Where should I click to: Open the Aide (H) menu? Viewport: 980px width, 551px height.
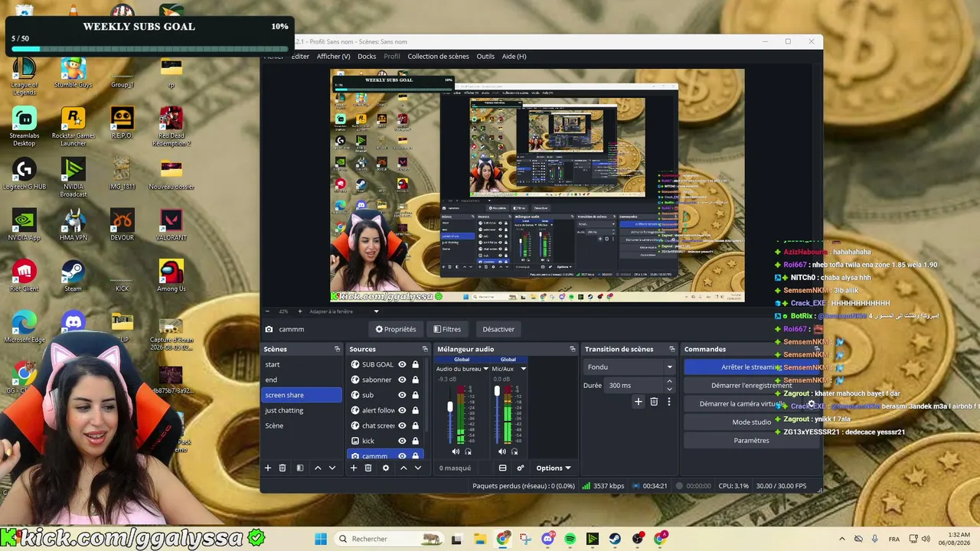pos(514,56)
